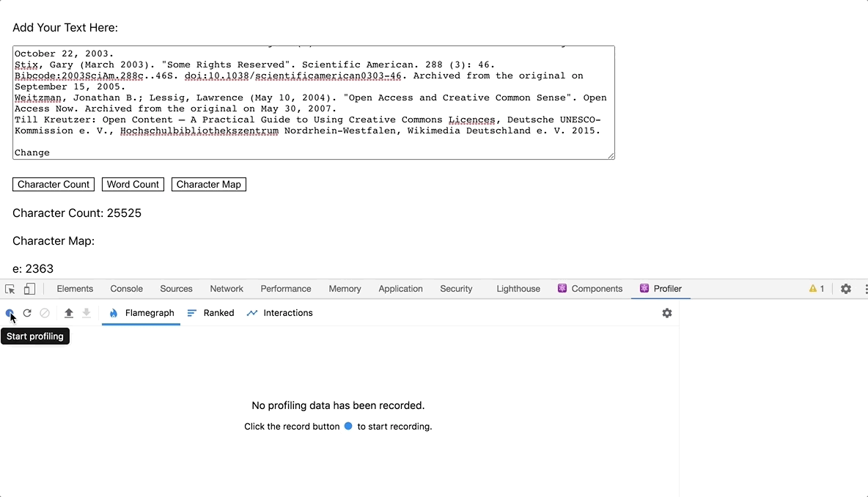Open the DevTools more options menu
The width and height of the screenshot is (868, 497).
click(x=865, y=289)
